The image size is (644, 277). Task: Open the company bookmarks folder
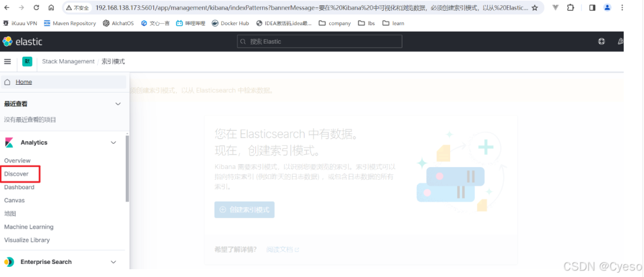(x=335, y=23)
